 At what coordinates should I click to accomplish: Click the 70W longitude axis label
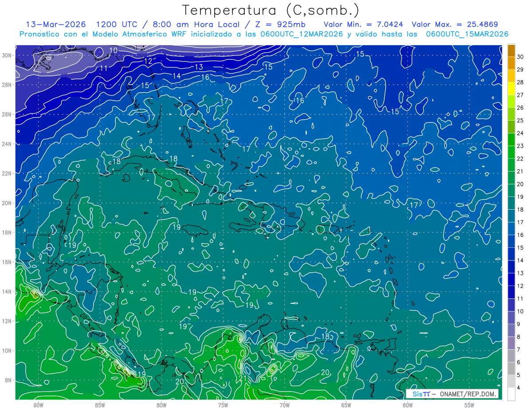click(285, 405)
